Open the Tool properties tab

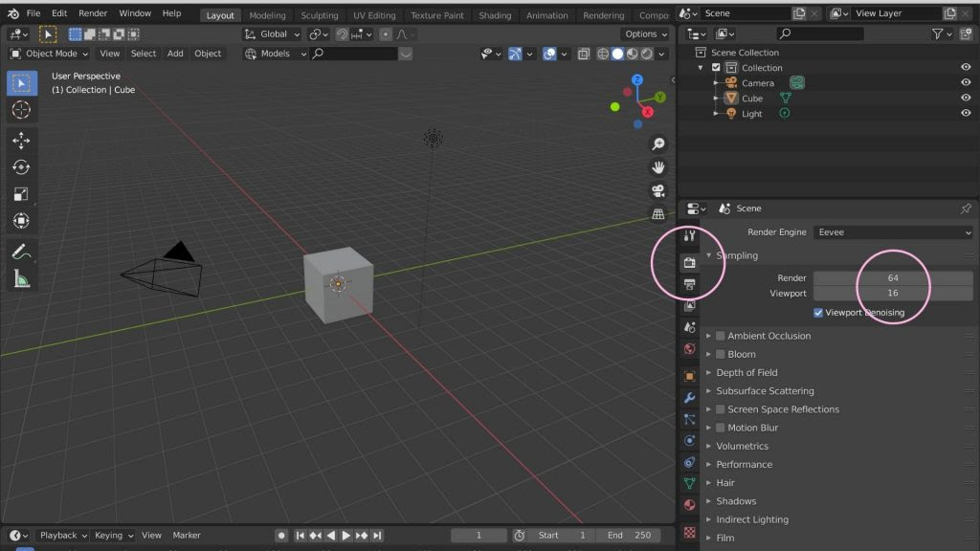click(x=689, y=235)
